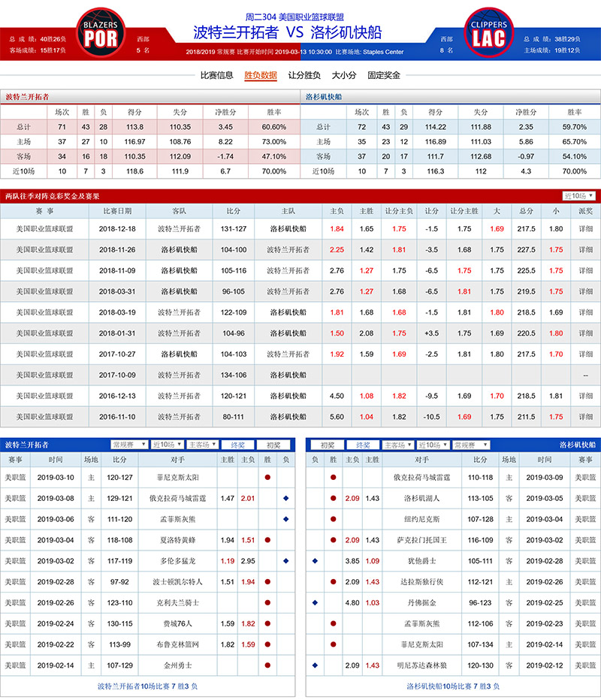Open 详细 link for the 2016-12-13 match
Image resolution: width=601 pixels, height=700 pixels.
point(586,396)
